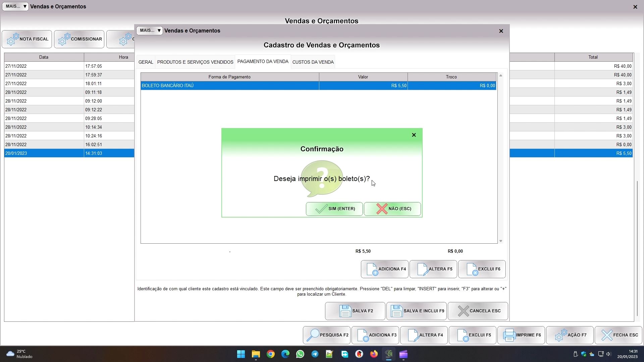Expand the MAIS... dropdown in the dialog window
Screen dimensions: 644x362
[x=149, y=31]
